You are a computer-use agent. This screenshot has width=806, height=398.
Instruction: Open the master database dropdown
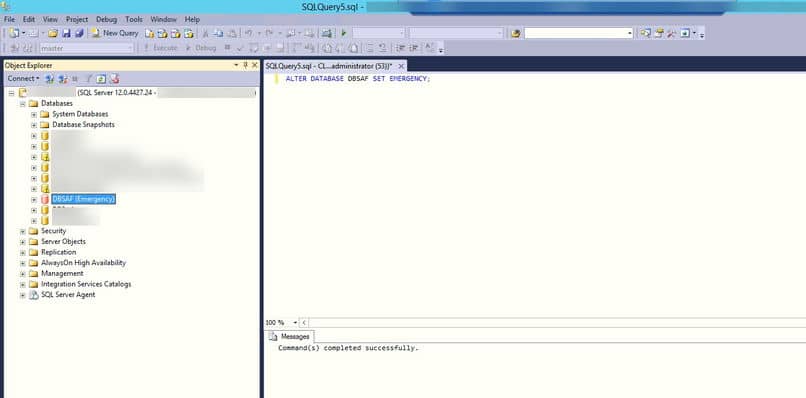pyautogui.click(x=130, y=48)
